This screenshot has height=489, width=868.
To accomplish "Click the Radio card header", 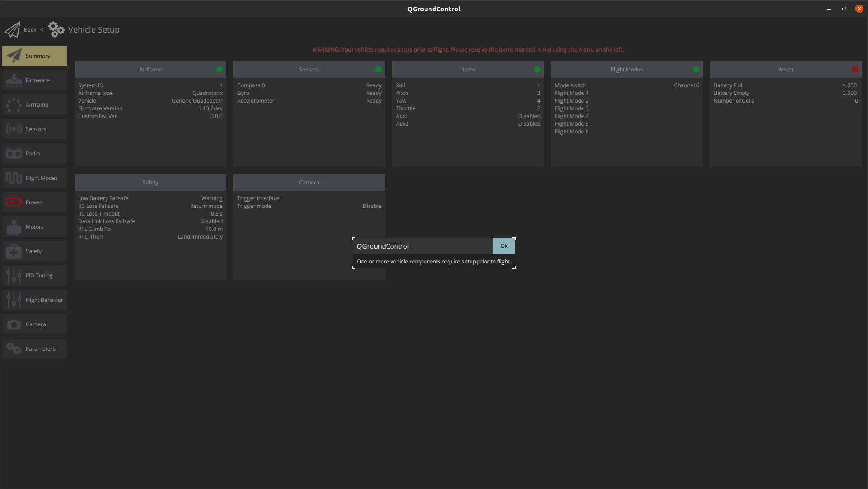I will tap(468, 70).
